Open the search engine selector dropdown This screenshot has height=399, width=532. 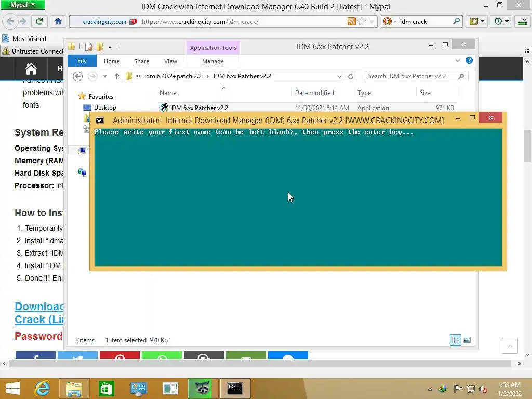point(390,22)
